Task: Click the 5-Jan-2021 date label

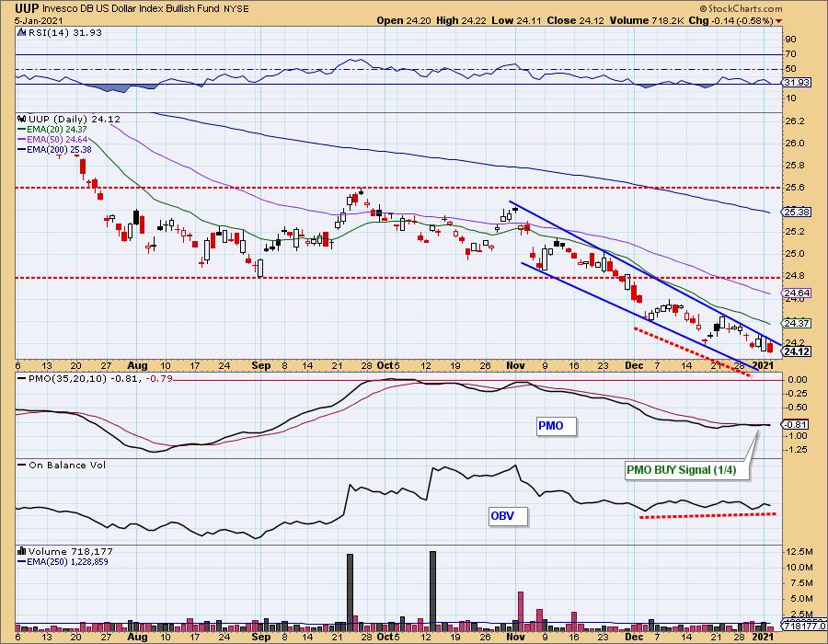Action: pyautogui.click(x=39, y=20)
